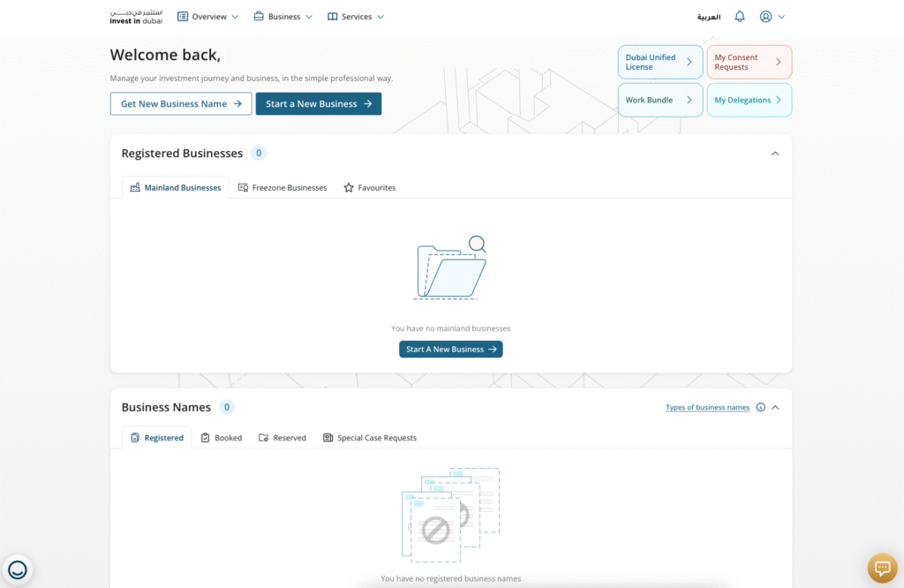
Task: Open the Dubai Unified License card
Action: [659, 62]
